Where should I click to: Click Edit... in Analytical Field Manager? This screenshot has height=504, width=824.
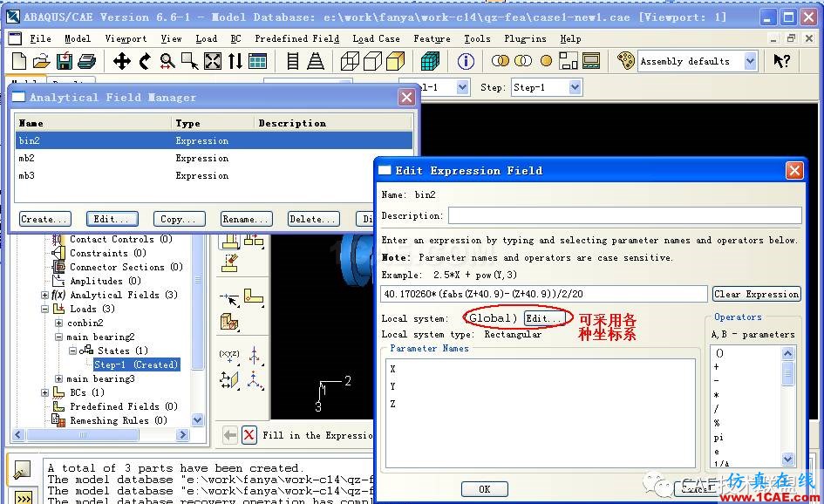[x=112, y=219]
